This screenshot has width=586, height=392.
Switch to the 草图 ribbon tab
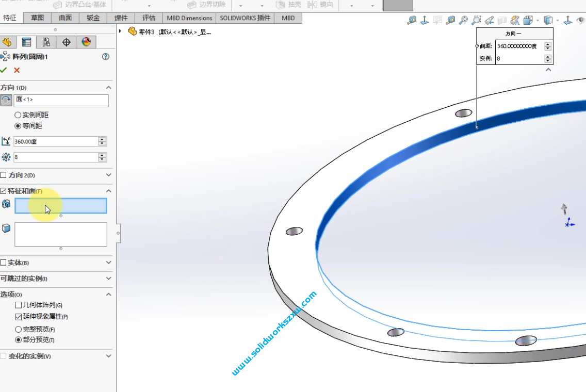coord(37,18)
